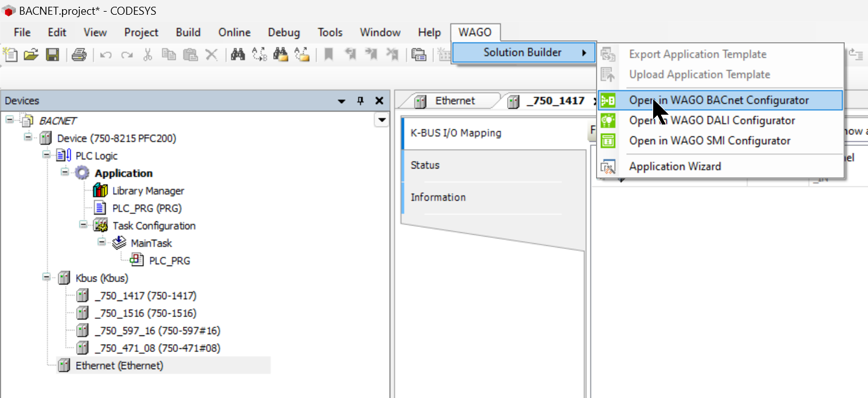The height and width of the screenshot is (398, 868).
Task: Switch to the _750_1417 editor tab
Action: (555, 101)
